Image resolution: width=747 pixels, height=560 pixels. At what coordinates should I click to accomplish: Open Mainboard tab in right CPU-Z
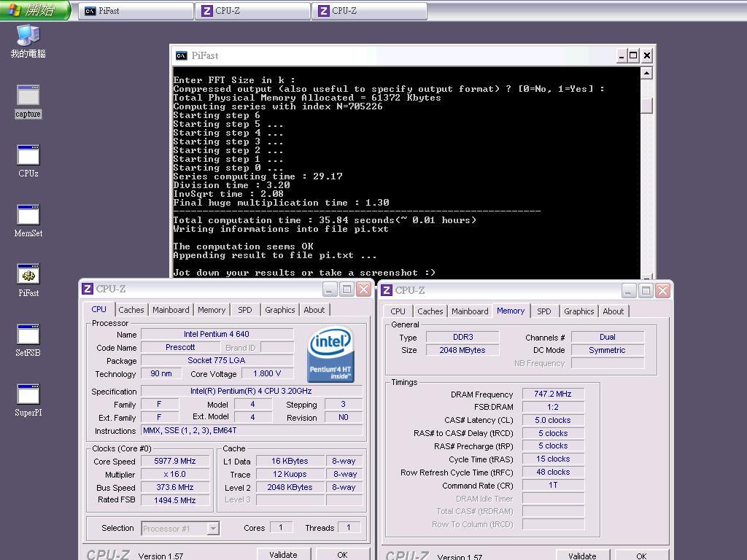470,311
